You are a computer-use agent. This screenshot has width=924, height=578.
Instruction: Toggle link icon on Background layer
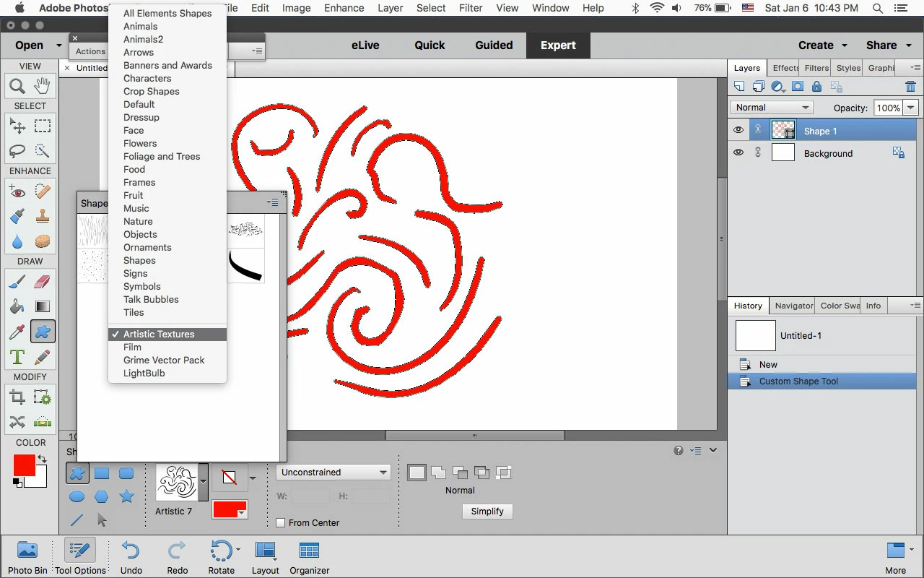(x=757, y=153)
